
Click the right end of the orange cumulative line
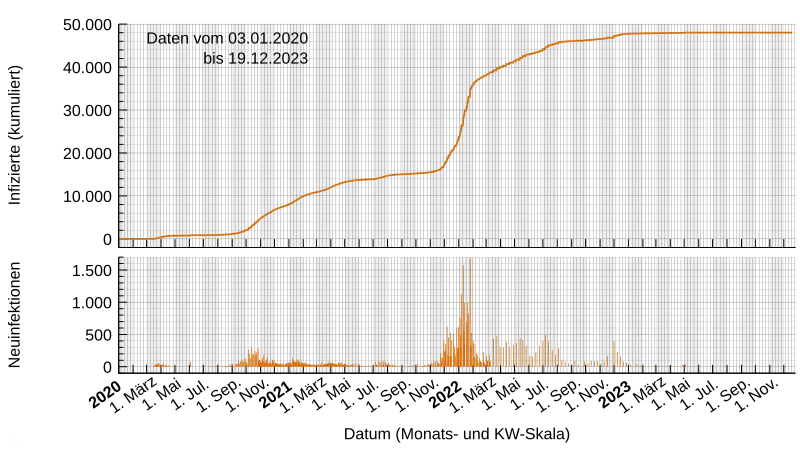click(x=791, y=33)
